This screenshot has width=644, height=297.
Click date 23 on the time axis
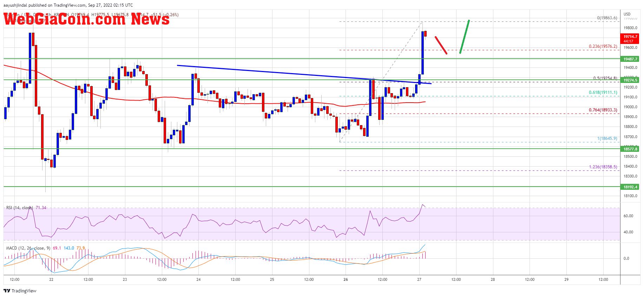pos(125,280)
